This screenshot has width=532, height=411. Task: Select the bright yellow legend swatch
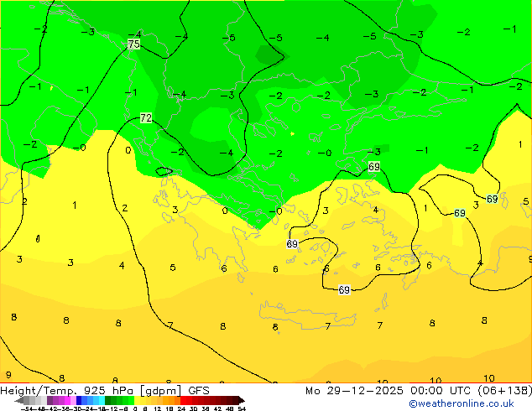pos(137,400)
